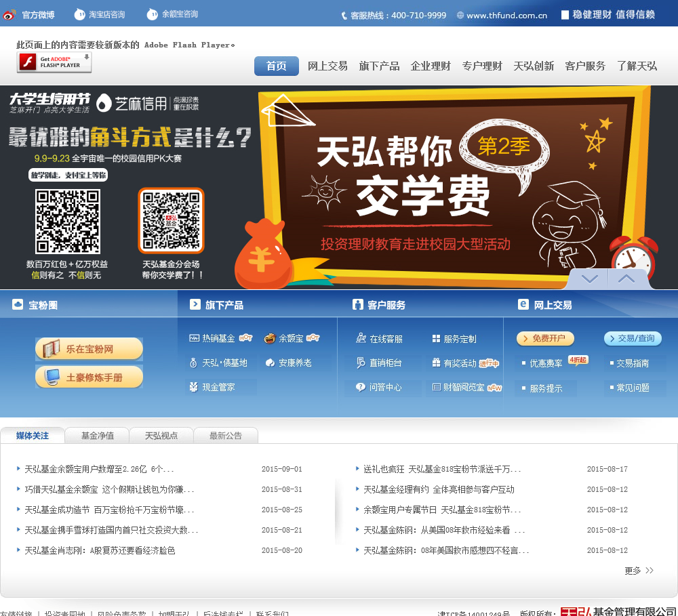Screen dimensions: 678x616
Task: Switch to the 最新公告 tab
Action: tap(226, 435)
